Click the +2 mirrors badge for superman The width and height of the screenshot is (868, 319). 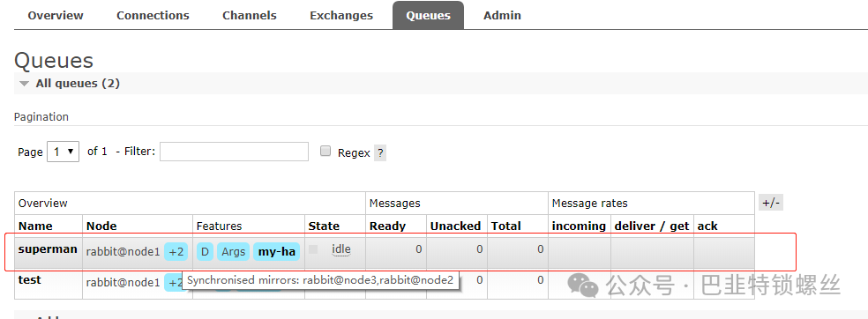point(176,252)
